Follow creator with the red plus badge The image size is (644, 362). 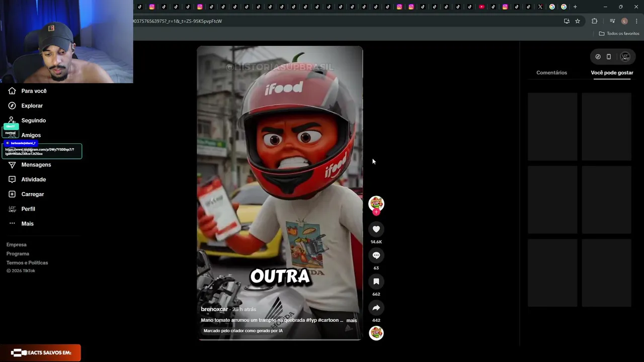point(376,212)
